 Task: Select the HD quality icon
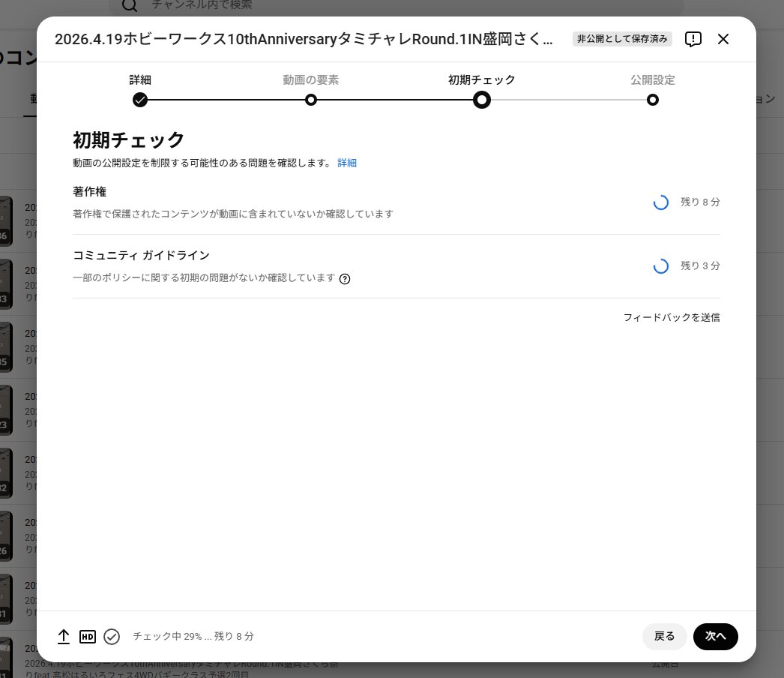click(88, 636)
